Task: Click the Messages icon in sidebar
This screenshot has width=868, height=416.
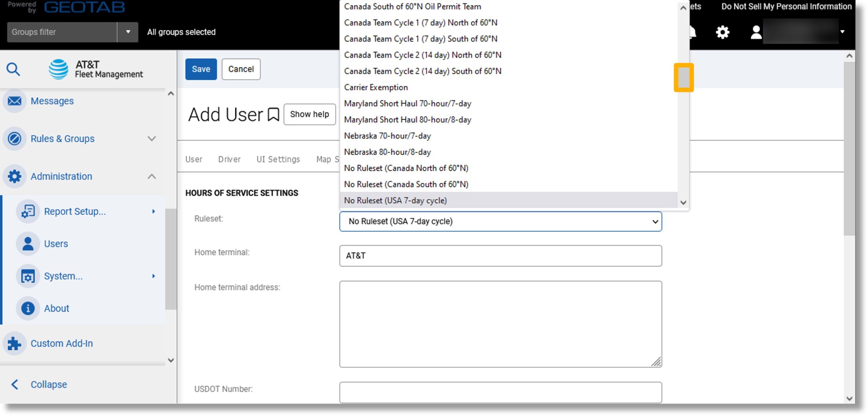Action: pos(14,100)
